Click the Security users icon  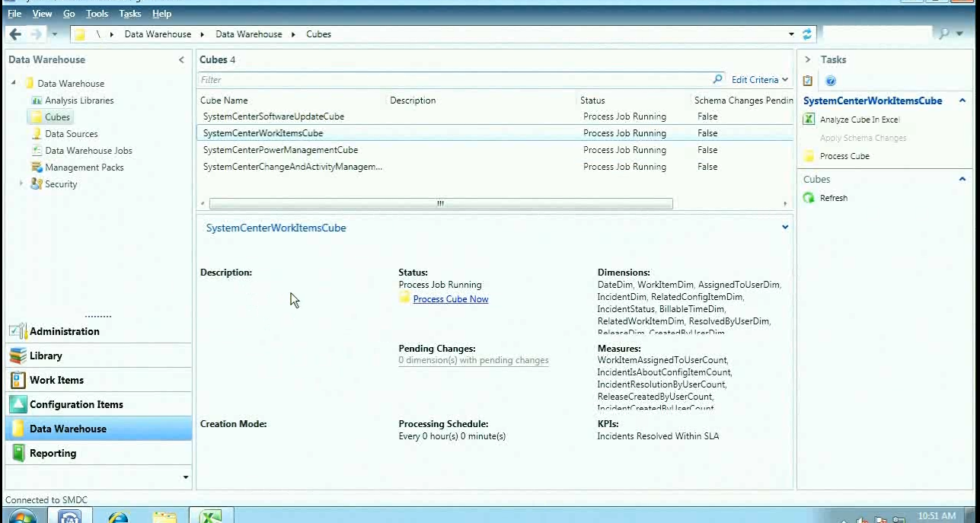coord(37,184)
